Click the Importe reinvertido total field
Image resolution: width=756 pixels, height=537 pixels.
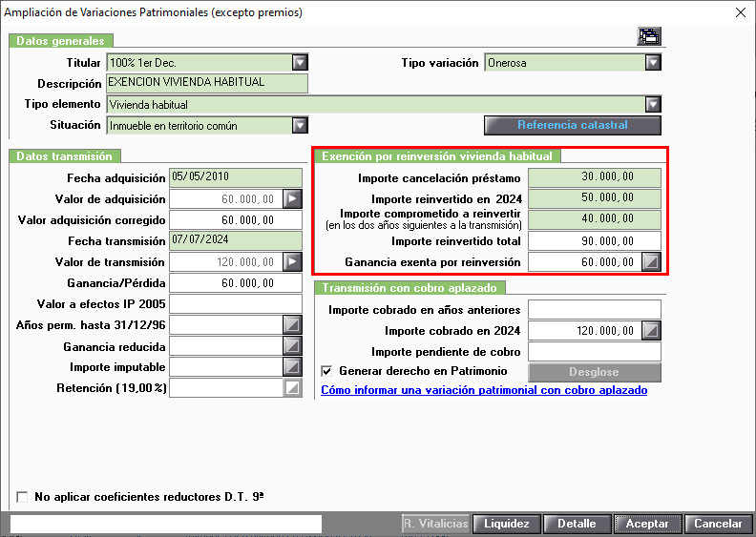pos(595,240)
